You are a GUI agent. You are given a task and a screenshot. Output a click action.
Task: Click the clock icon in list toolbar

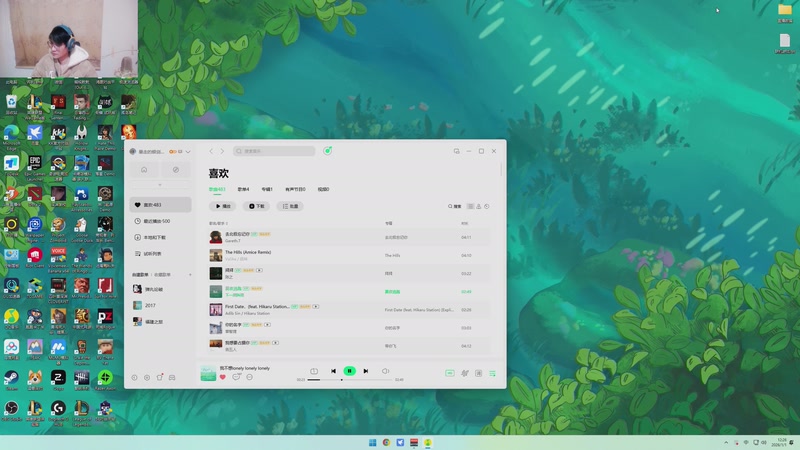click(487, 206)
